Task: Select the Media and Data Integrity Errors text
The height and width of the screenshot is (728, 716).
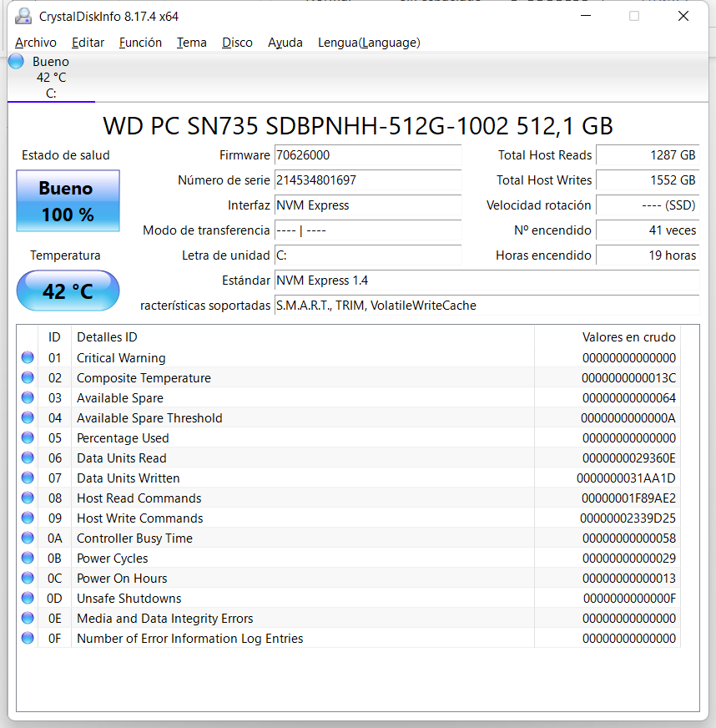Action: 165,619
